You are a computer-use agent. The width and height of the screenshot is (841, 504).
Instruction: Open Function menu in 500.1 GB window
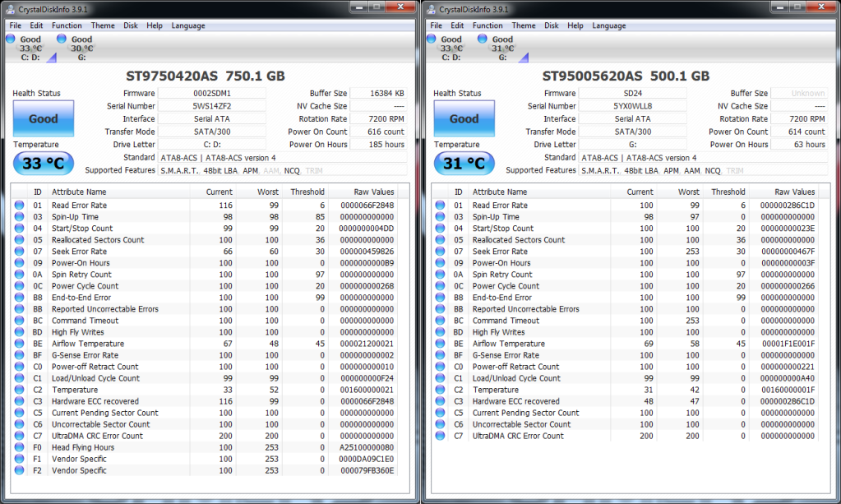coord(488,25)
